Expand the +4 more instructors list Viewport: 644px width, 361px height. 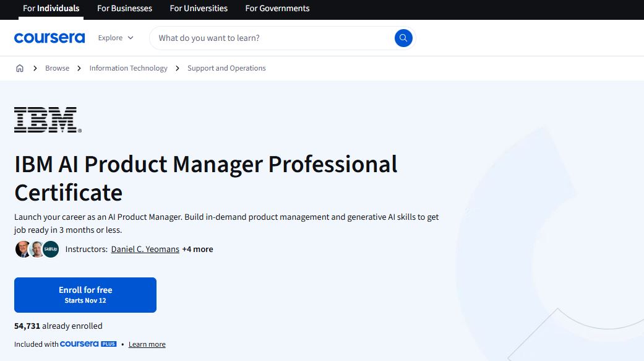coord(197,249)
